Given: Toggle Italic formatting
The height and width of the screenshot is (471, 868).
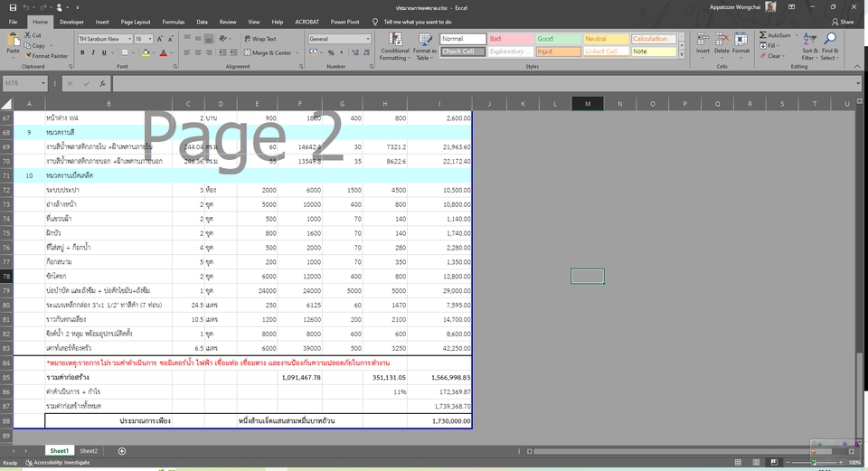Looking at the screenshot, I should tap(93, 52).
